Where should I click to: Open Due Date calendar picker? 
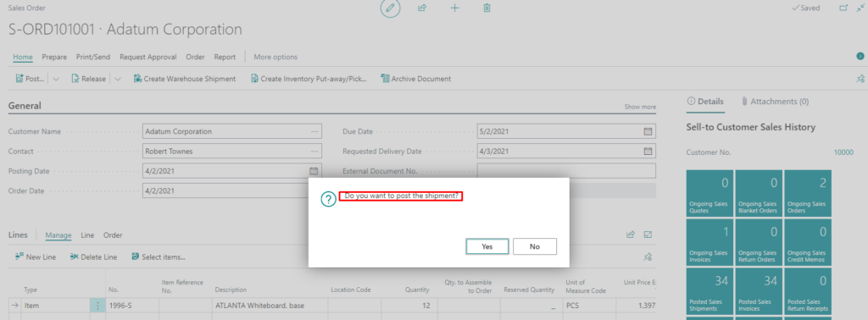pyautogui.click(x=648, y=131)
